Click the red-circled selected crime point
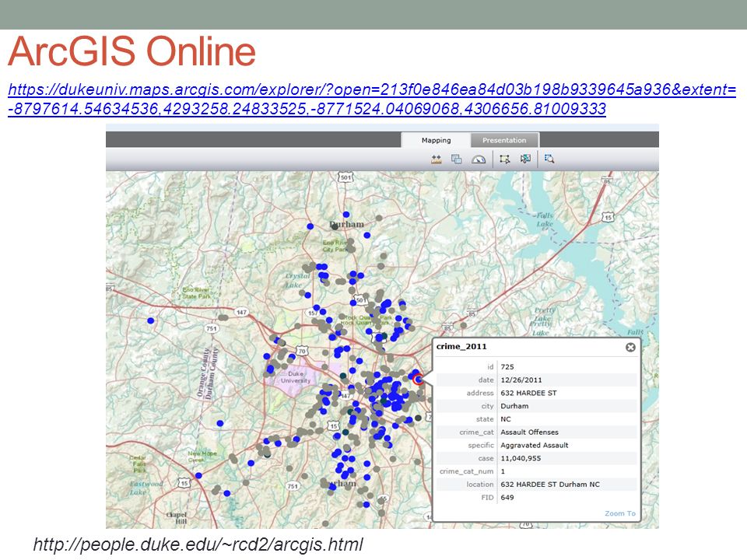Screen dimensions: 747x560 point(419,380)
